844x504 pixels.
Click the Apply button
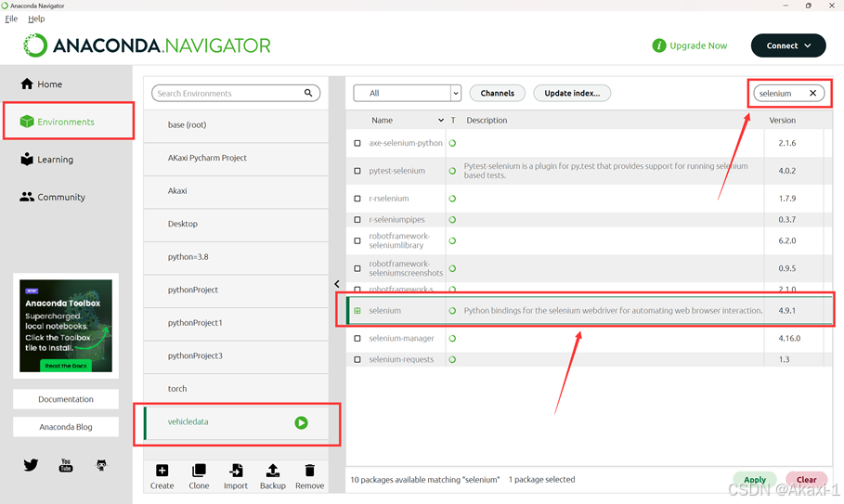tap(755, 479)
